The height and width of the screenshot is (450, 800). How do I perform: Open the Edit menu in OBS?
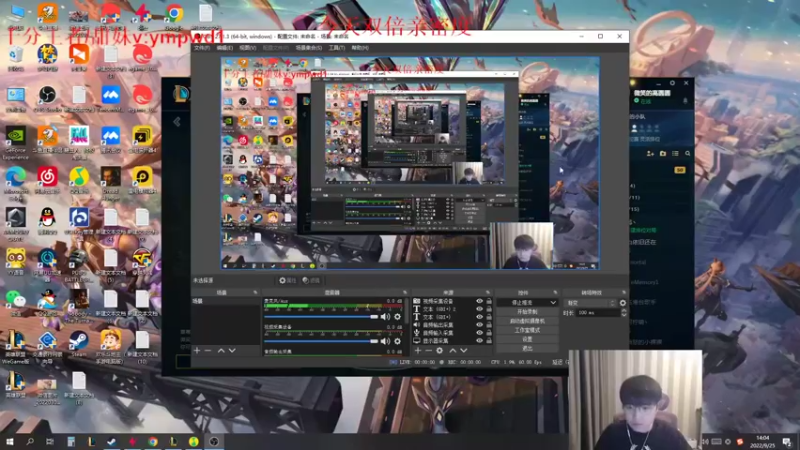(224, 47)
